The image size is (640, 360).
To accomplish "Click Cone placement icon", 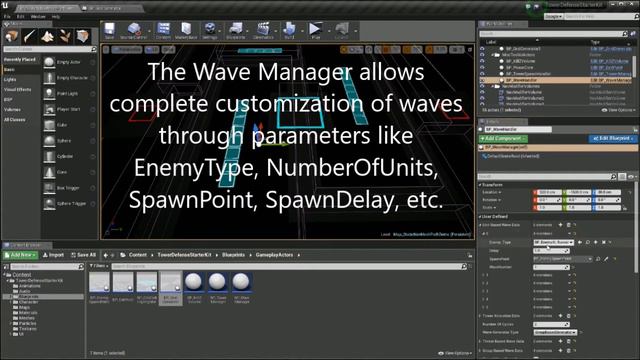I will point(49,172).
